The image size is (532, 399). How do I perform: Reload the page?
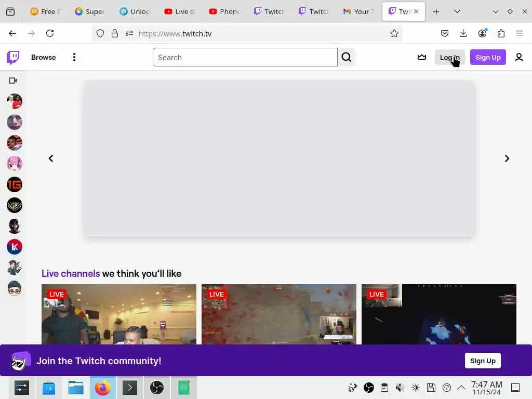50,33
